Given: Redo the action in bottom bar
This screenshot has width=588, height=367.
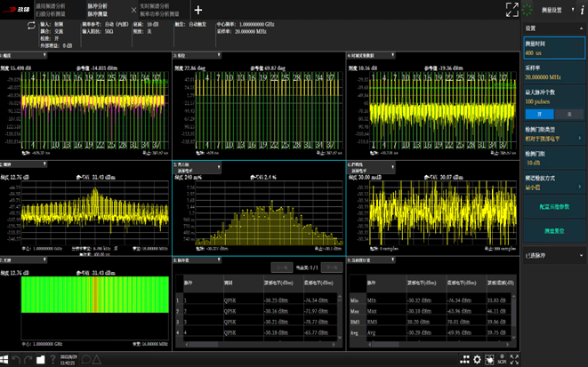Looking at the screenshot, I should [28, 360].
